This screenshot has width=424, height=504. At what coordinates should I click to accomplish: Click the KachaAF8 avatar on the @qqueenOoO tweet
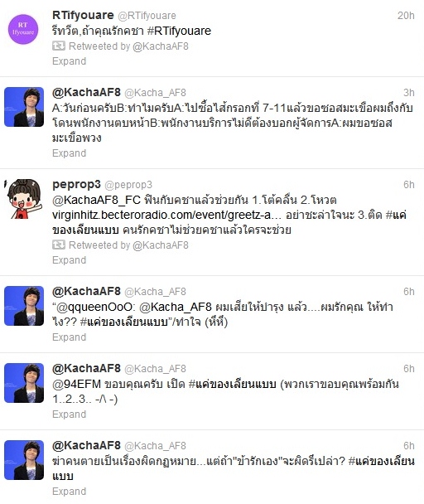24,306
